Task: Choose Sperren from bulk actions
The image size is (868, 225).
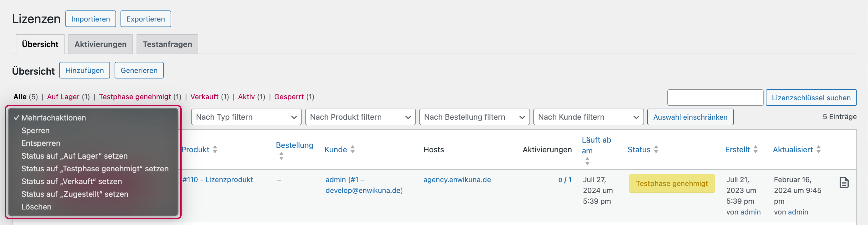Action: 93,130
